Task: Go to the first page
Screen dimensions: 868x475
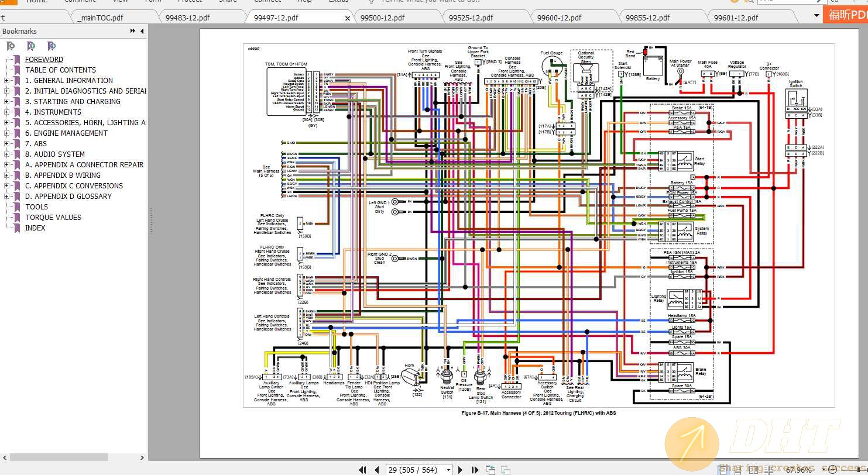Action: [x=362, y=470]
